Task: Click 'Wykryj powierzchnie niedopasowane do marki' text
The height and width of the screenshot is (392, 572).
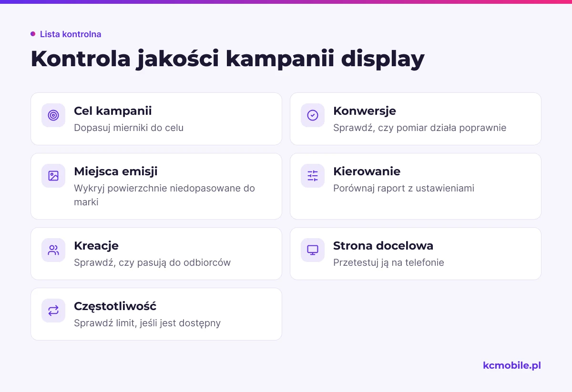Action: 164,195
